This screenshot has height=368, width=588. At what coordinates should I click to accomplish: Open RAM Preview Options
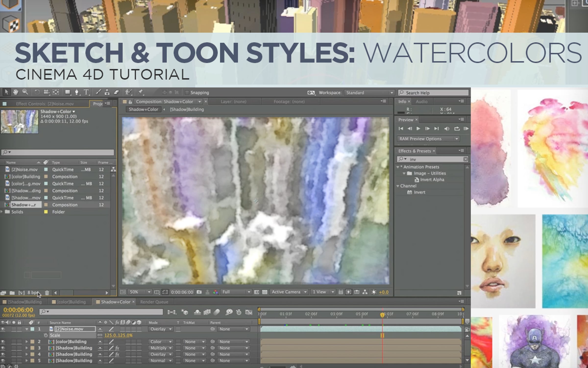click(428, 139)
